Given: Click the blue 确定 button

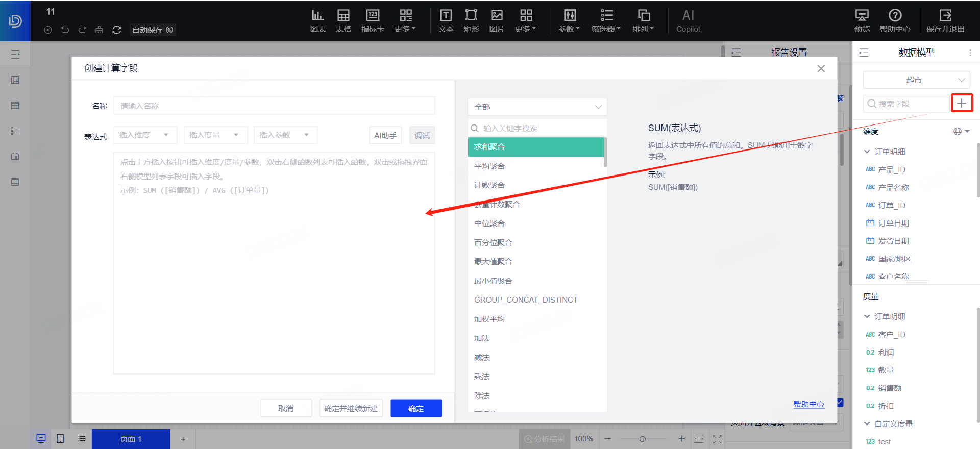Looking at the screenshot, I should pos(415,408).
